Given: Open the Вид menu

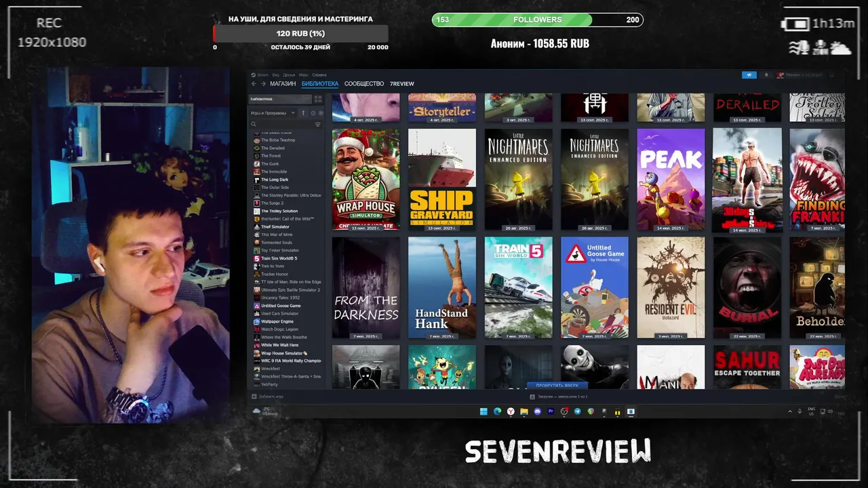Looking at the screenshot, I should point(277,75).
